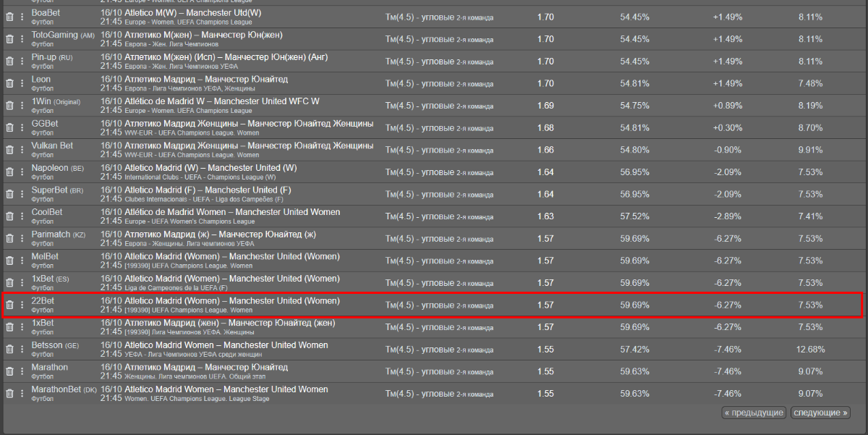This screenshot has height=435, width=868.
Task: Go to next page with «следующие»
Action: tap(820, 413)
